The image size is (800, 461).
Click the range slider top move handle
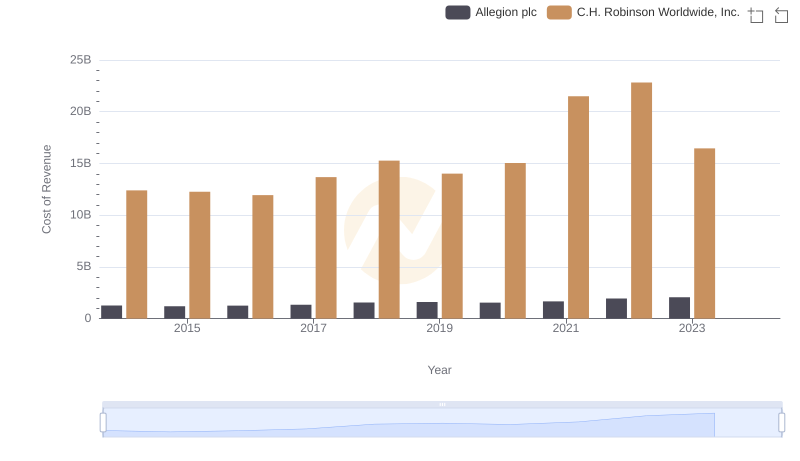(x=442, y=404)
